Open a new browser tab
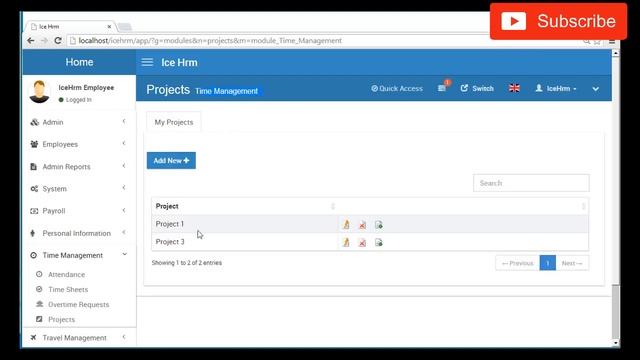Viewport: 640px width, 360px height. click(x=125, y=27)
